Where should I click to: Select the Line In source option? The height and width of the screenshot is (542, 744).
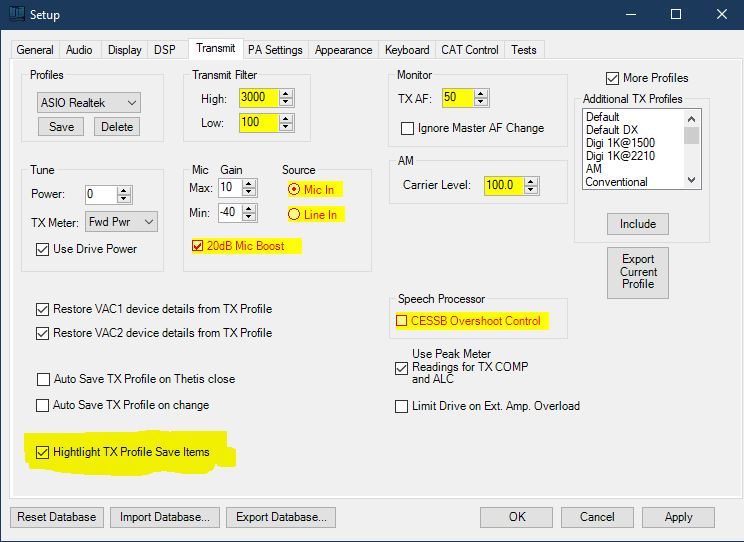tap(294, 215)
